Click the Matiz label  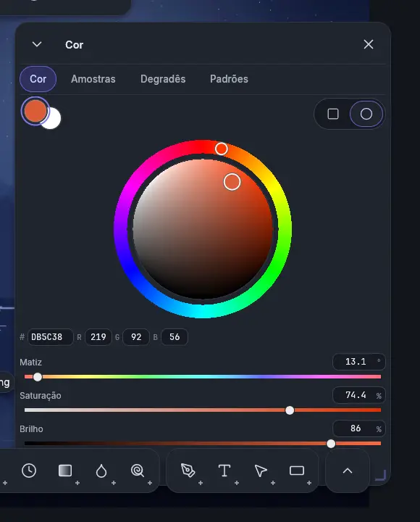click(30, 362)
